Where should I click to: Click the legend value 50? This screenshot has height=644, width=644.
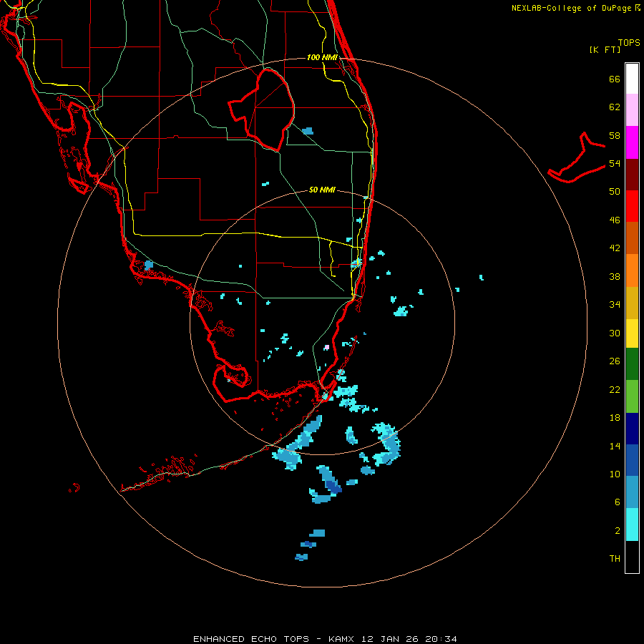point(615,192)
